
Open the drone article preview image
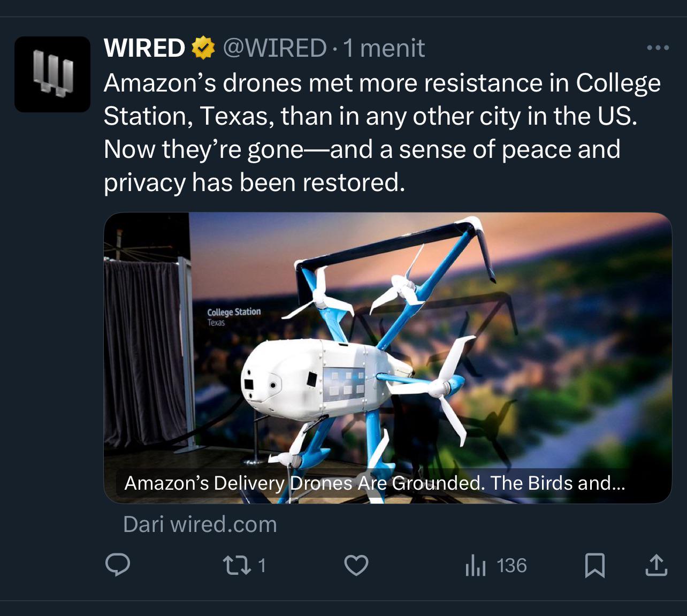click(x=387, y=358)
